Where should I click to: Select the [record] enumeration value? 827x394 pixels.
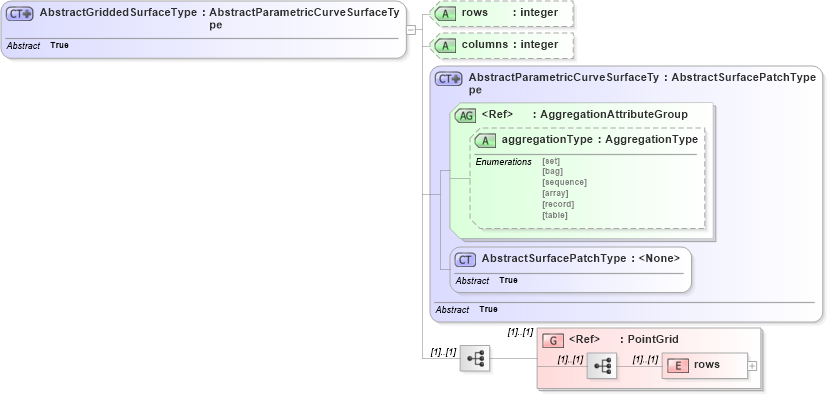pos(558,204)
